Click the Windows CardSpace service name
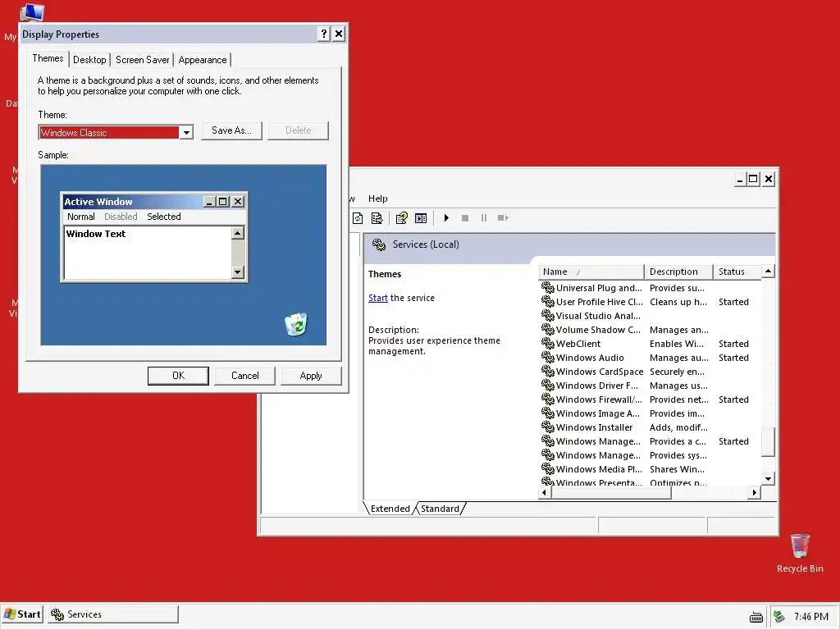The height and width of the screenshot is (630, 840). 600,372
